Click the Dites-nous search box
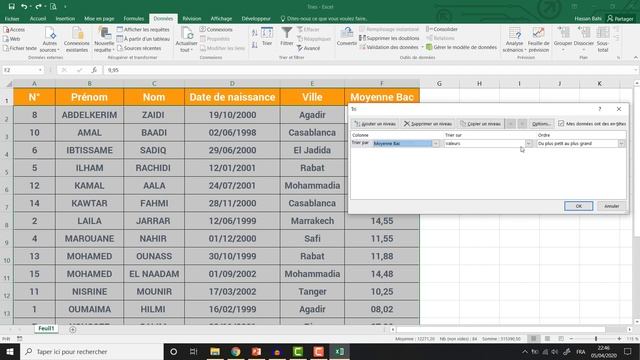 (324, 19)
